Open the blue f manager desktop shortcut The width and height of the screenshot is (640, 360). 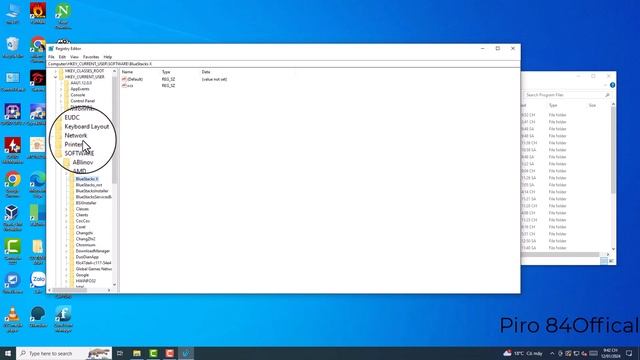63,318
